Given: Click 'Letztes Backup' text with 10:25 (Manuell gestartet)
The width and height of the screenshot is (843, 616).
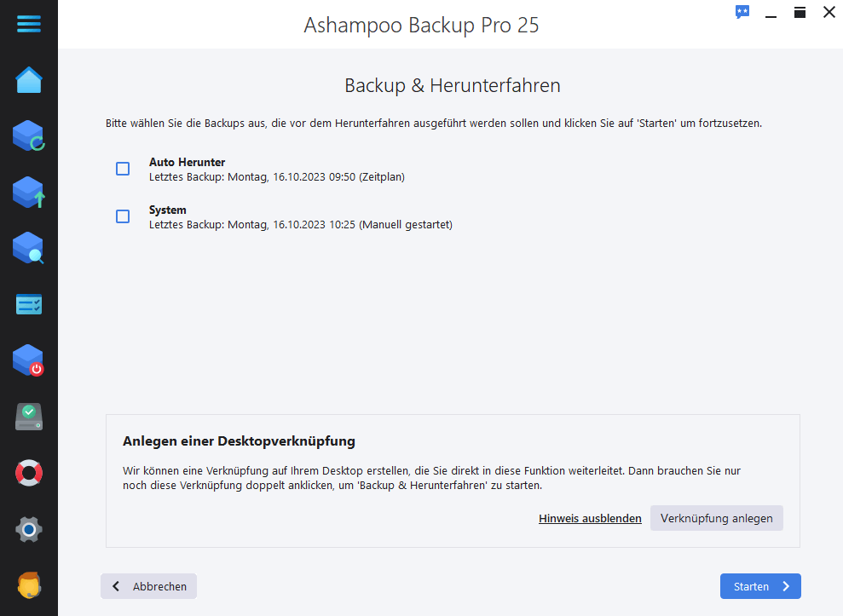Looking at the screenshot, I should 301,225.
